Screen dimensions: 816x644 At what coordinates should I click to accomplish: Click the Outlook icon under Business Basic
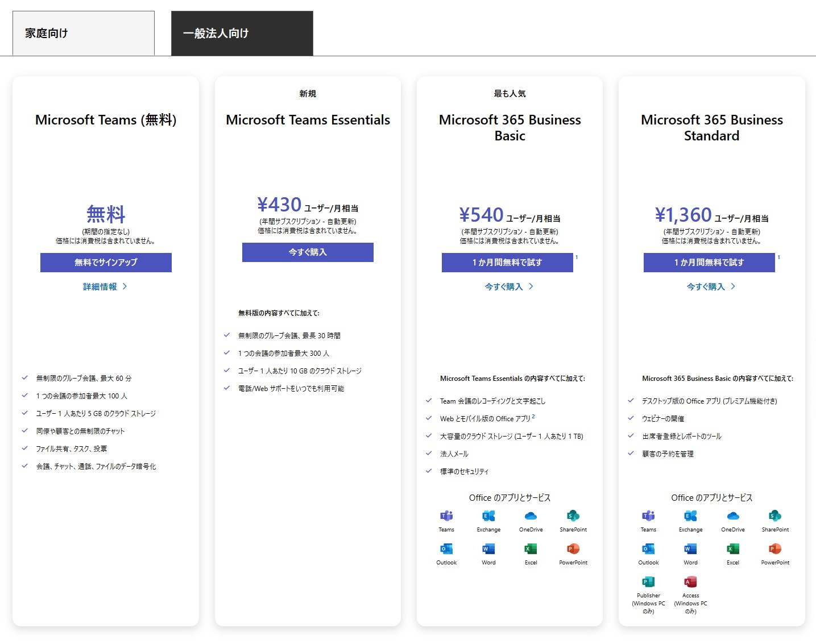click(446, 550)
